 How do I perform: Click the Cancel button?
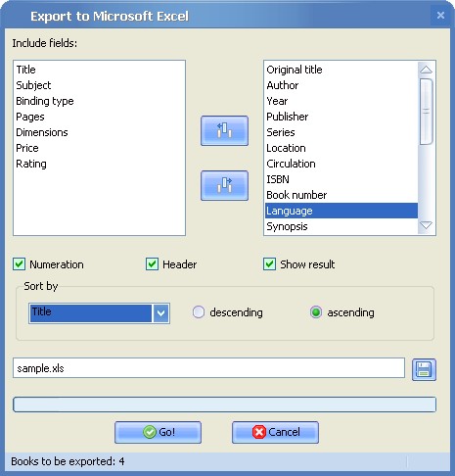(x=275, y=432)
